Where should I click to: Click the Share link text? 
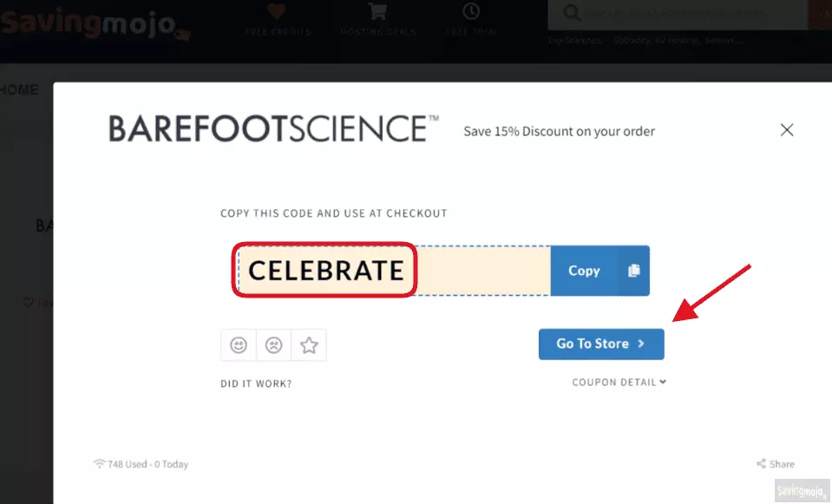pyautogui.click(x=783, y=464)
